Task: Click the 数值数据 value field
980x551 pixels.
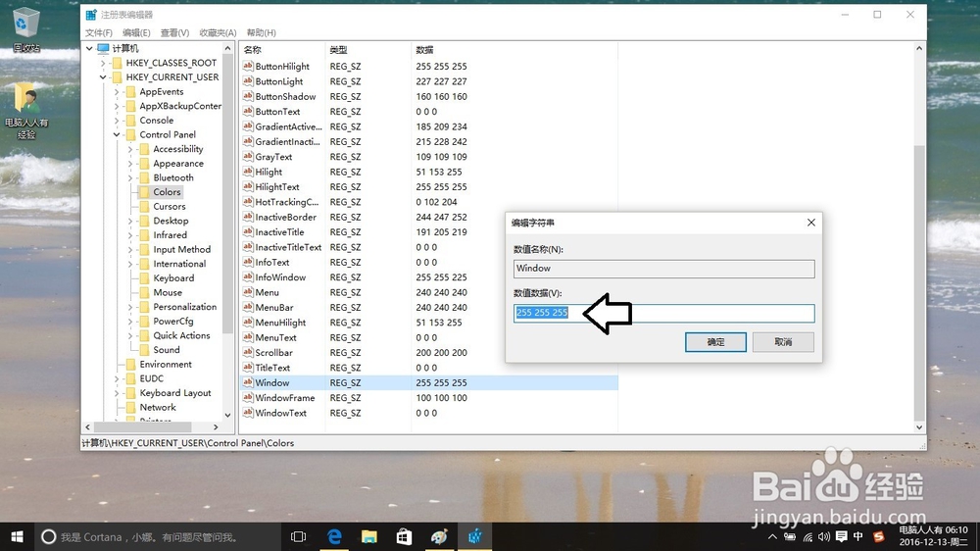Action: coord(663,313)
